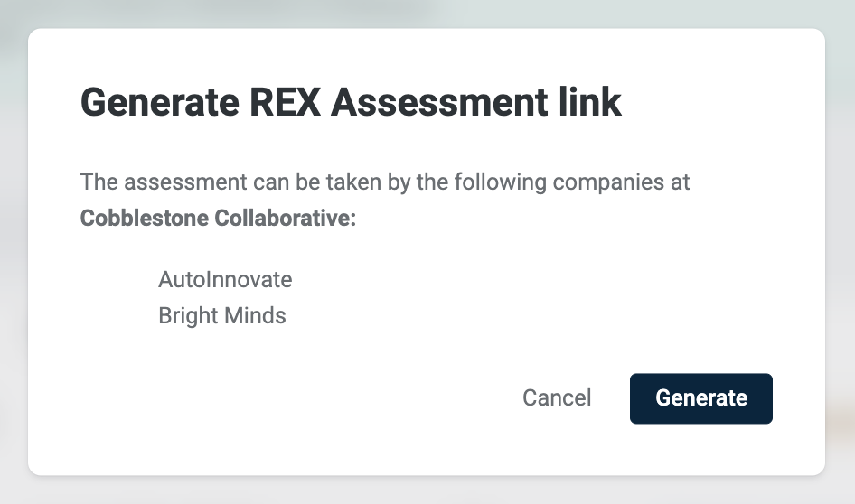
Task: Dismiss dialog via the blurred backdrop
Action: tap(427, 490)
